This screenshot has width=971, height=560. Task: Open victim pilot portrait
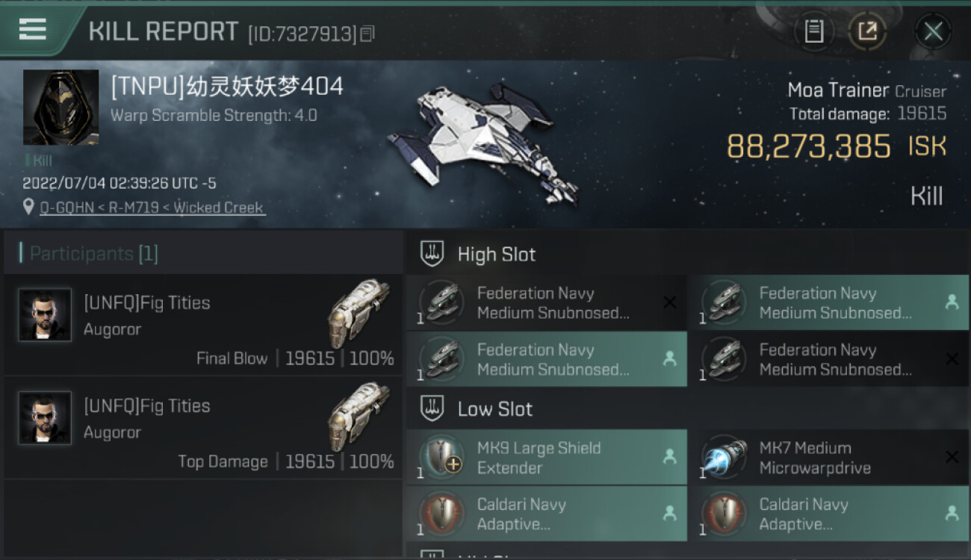point(61,108)
